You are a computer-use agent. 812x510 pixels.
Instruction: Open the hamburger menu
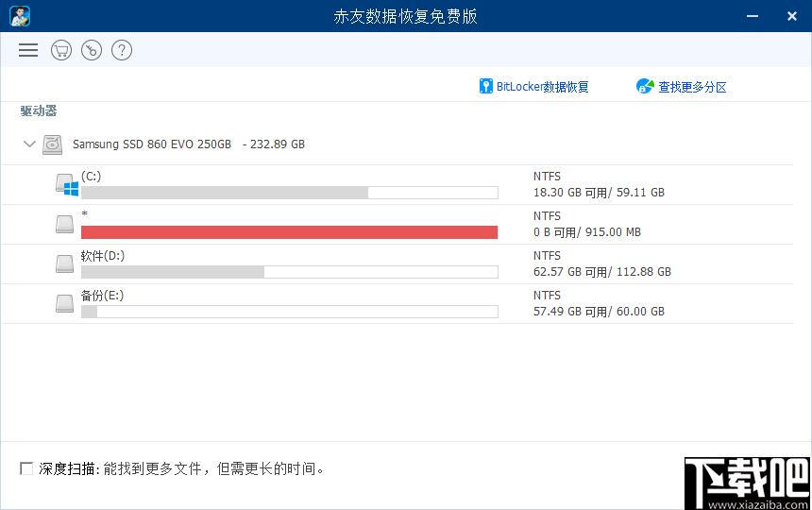click(28, 50)
